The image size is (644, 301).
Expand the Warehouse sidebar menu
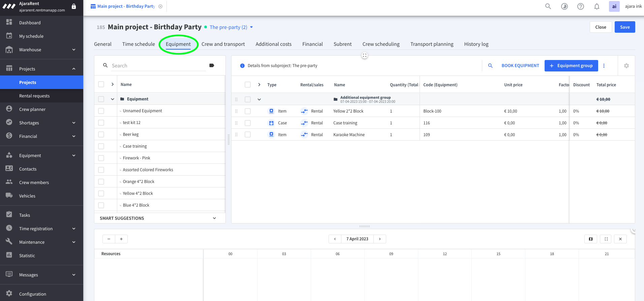tap(74, 50)
